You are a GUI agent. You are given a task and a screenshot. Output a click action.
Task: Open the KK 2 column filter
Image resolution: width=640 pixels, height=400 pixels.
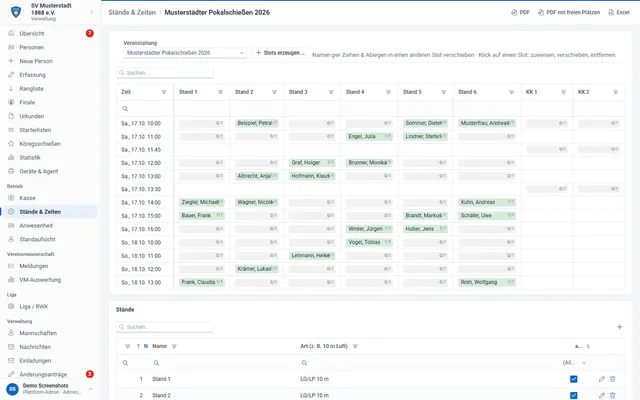point(616,92)
